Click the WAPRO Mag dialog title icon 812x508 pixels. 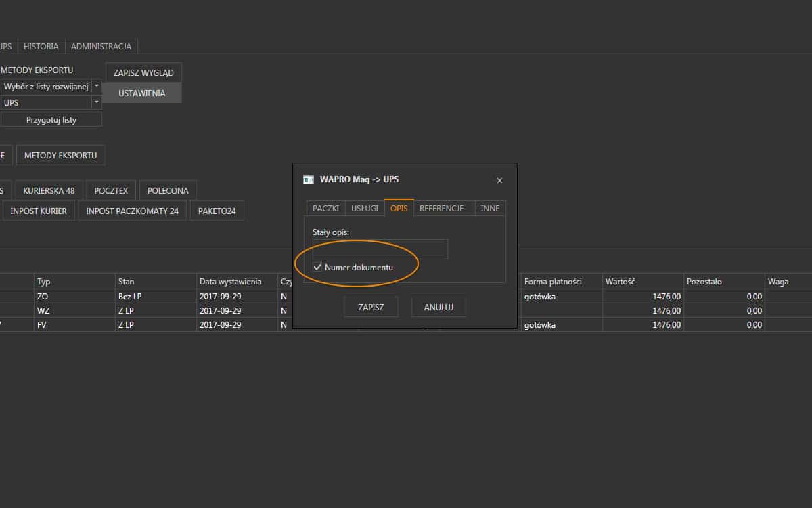click(308, 180)
